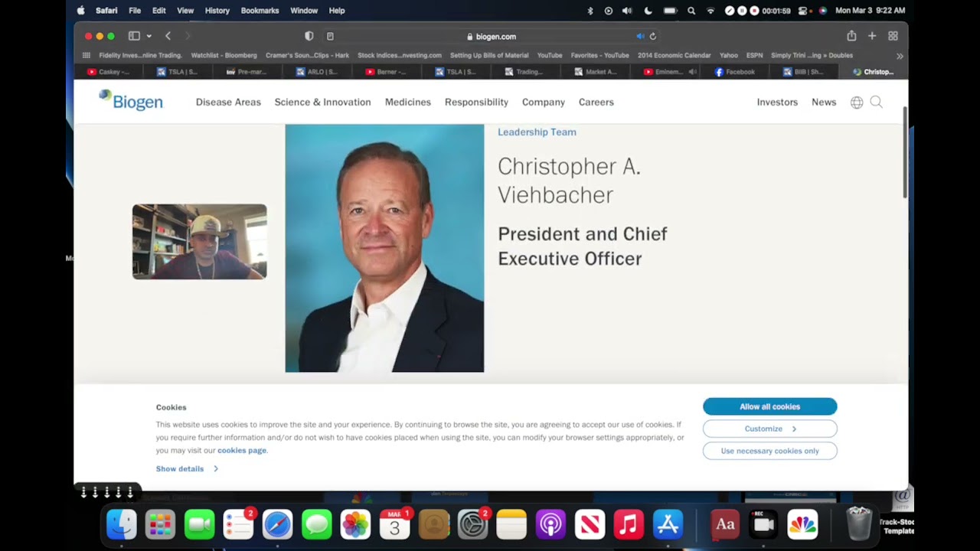Open 2014 Economic Calendar bookmark

(674, 55)
